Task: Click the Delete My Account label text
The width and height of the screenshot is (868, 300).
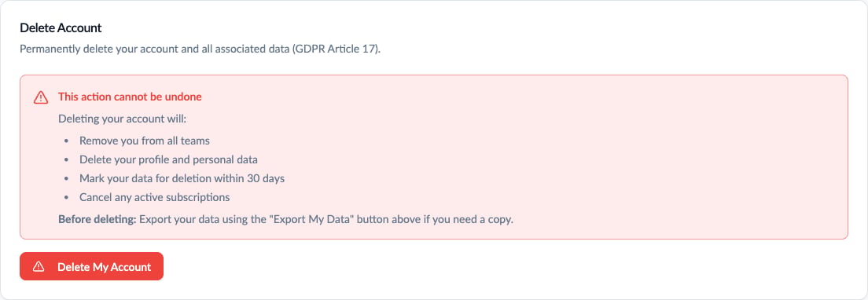Action: pos(104,267)
